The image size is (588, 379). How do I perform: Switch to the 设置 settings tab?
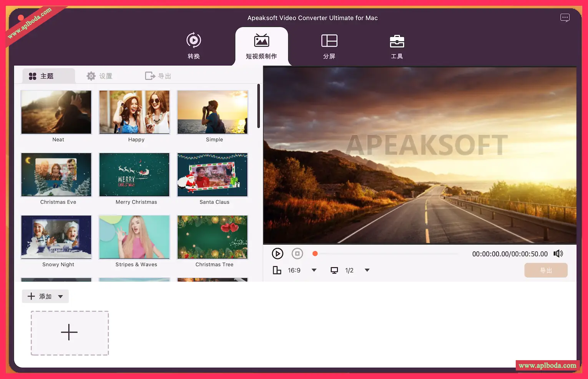pyautogui.click(x=100, y=76)
